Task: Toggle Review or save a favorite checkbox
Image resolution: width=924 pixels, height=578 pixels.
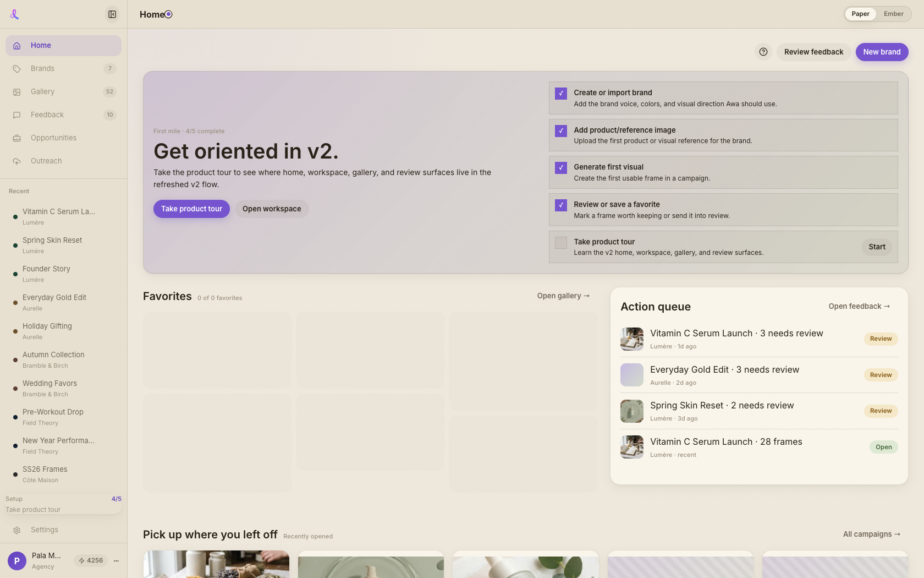Action: click(561, 205)
